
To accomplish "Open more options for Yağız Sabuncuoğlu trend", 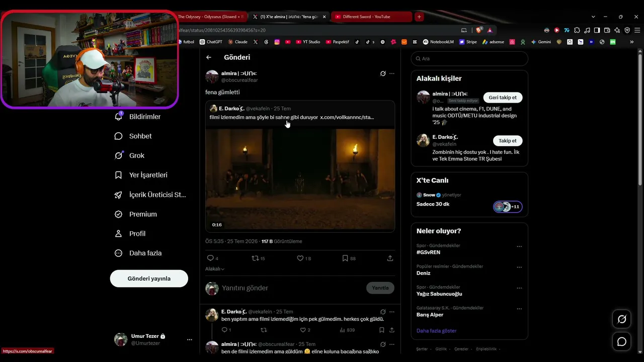I will [519, 288].
